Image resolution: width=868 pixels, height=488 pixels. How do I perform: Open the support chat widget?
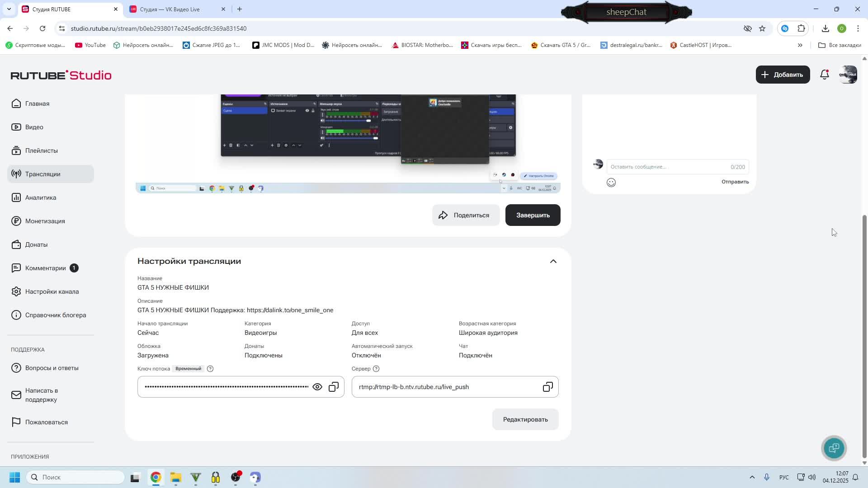coord(834,448)
